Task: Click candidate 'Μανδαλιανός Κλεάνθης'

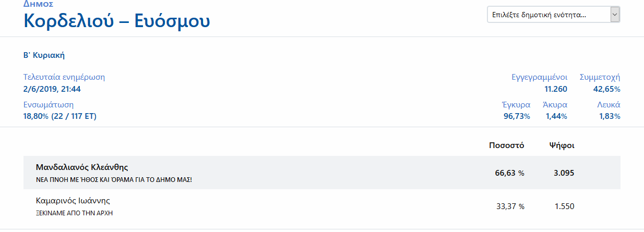Action: (82, 167)
